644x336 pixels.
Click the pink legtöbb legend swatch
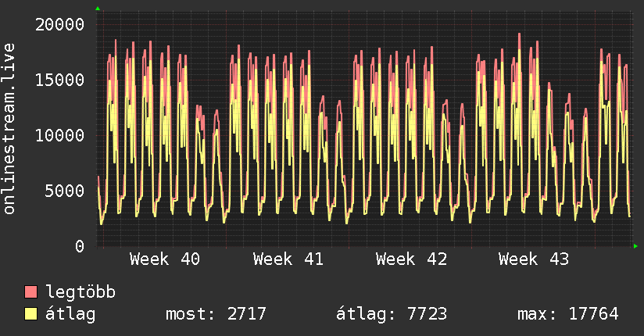[x=30, y=292]
